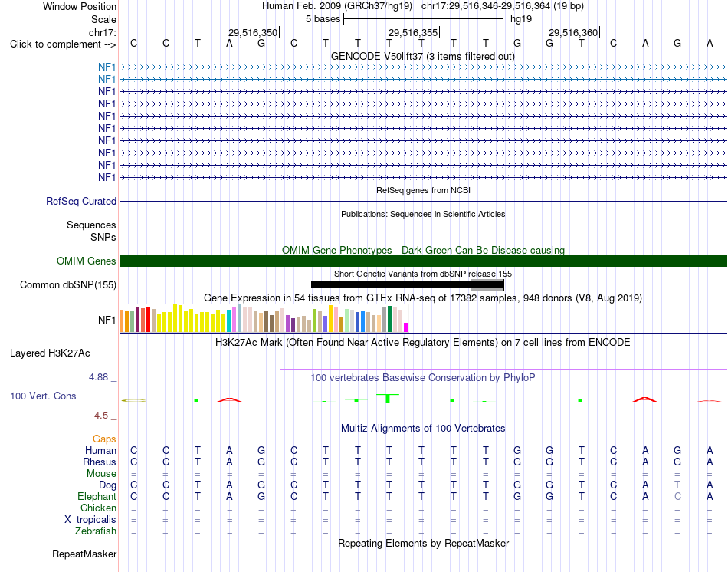The width and height of the screenshot is (728, 572).
Task: Click the 'Sequences' track label
Action: tap(91, 225)
